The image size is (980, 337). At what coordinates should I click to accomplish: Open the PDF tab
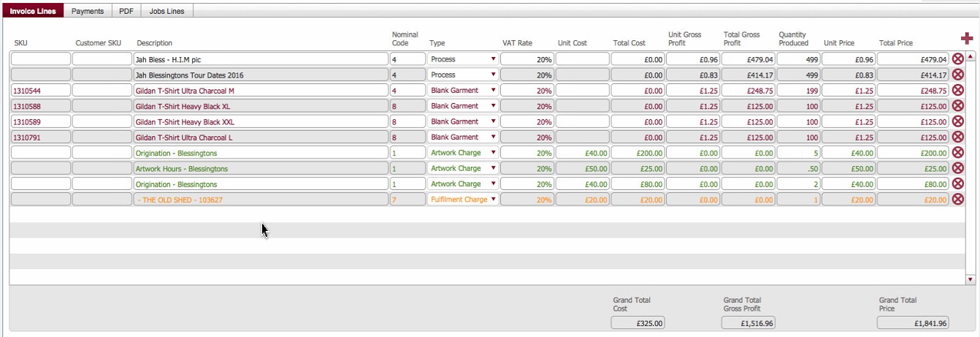[x=126, y=11]
